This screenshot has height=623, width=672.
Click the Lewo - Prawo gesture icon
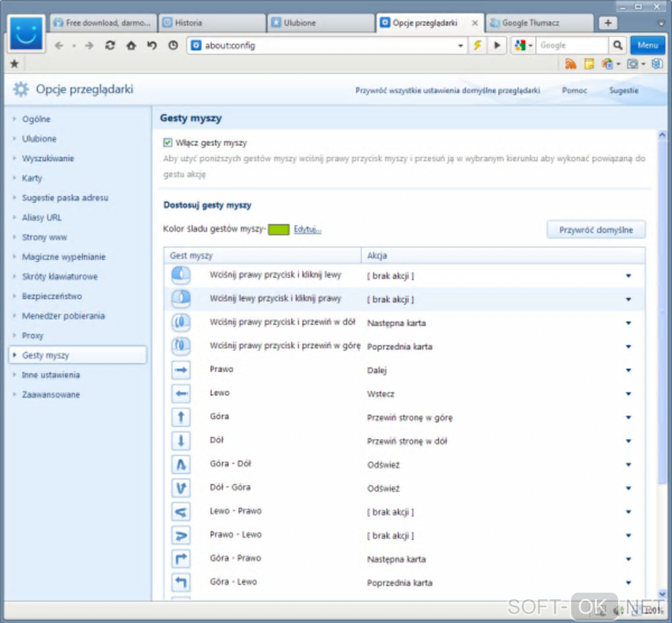pyautogui.click(x=181, y=512)
